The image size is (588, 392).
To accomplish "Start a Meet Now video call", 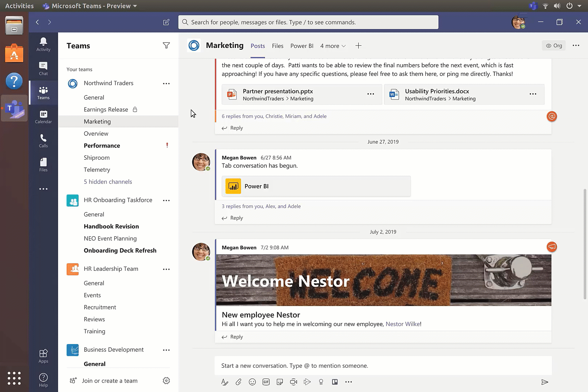I will pyautogui.click(x=293, y=382).
